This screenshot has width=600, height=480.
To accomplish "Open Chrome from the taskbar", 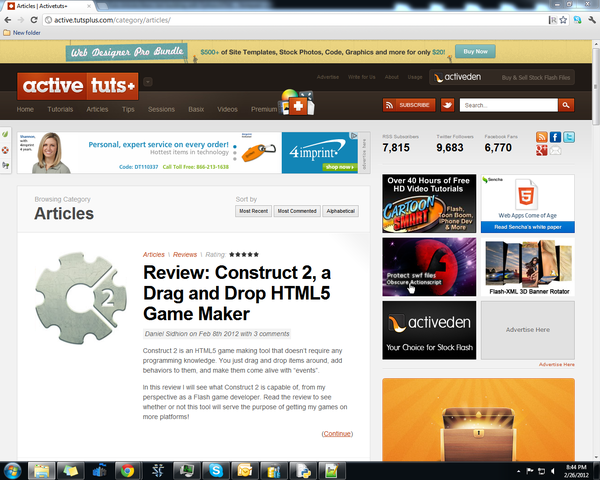I will (x=127, y=470).
